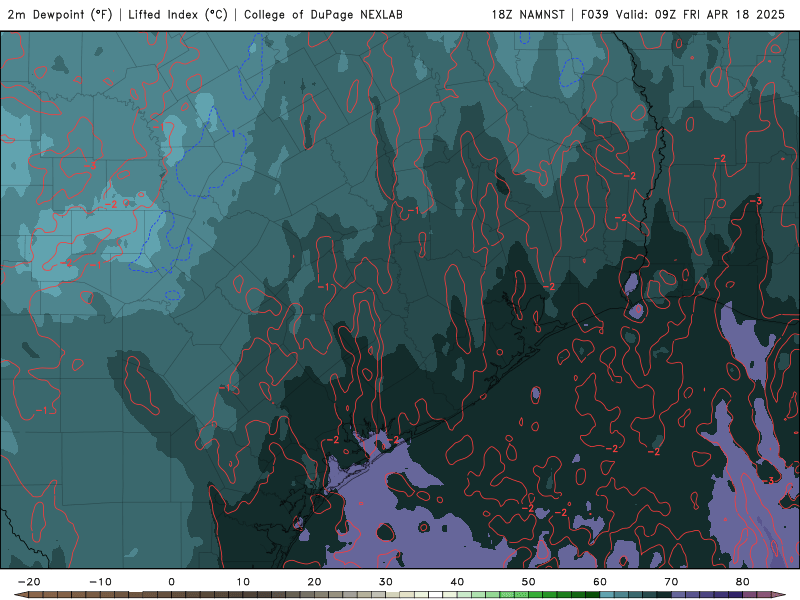The height and width of the screenshot is (600, 800).
Task: Click the '60' color scale tick label
Action: [x=600, y=582]
